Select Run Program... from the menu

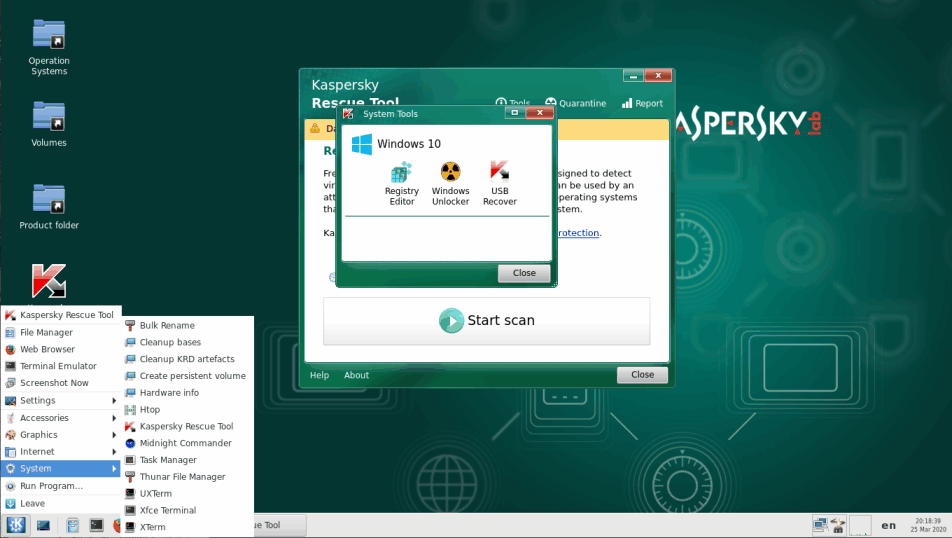(61, 486)
